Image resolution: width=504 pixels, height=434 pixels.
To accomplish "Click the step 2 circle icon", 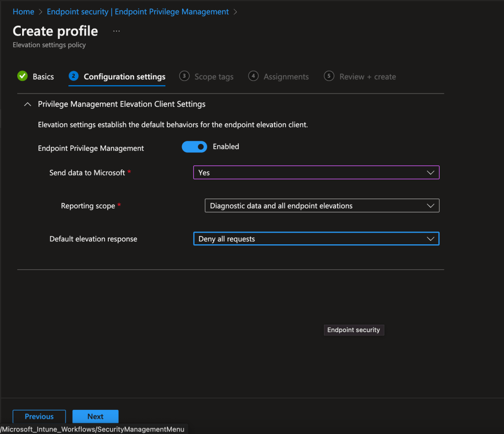I will pos(73,76).
